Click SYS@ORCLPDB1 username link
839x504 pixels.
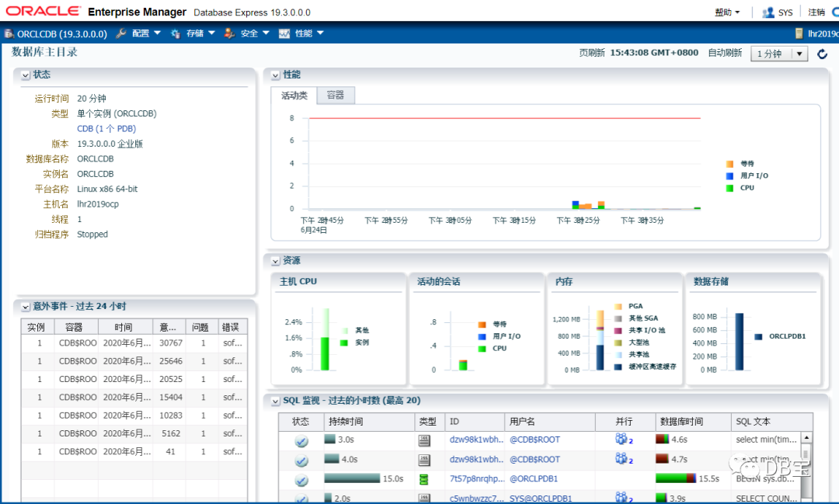coord(541,498)
